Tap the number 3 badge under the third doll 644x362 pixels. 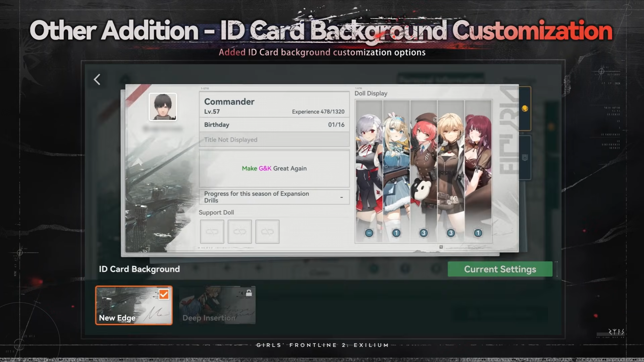pos(424,233)
